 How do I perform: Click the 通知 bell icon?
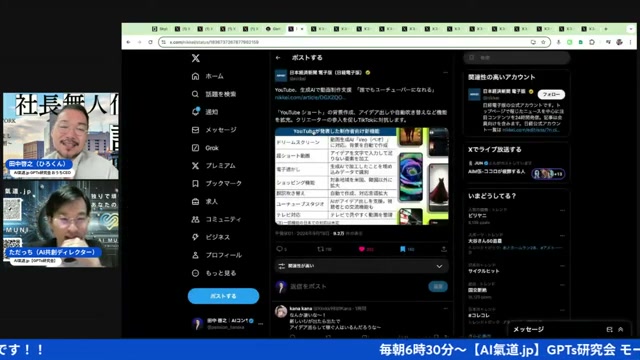pyautogui.click(x=196, y=112)
